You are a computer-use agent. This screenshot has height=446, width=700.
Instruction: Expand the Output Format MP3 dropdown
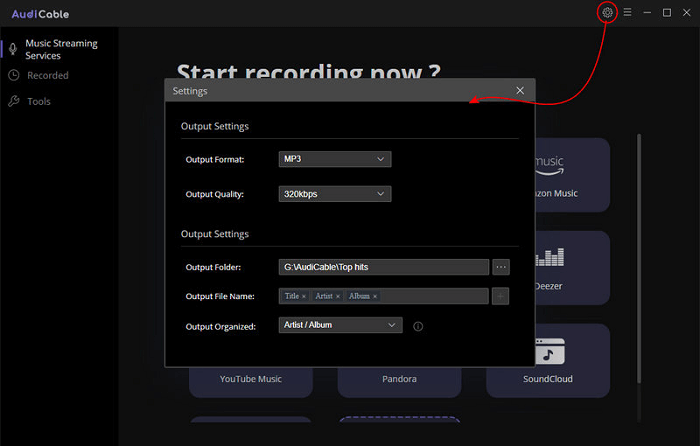(x=334, y=159)
